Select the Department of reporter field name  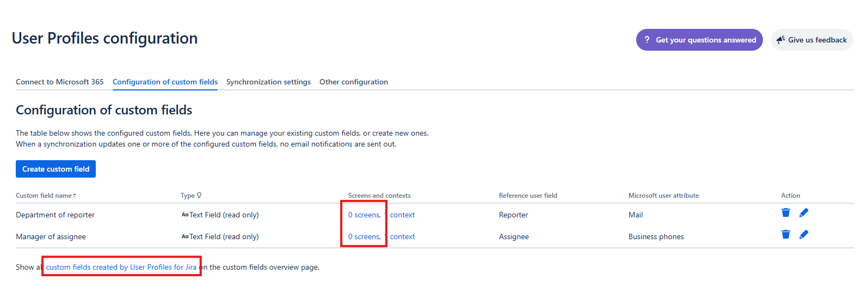(55, 215)
